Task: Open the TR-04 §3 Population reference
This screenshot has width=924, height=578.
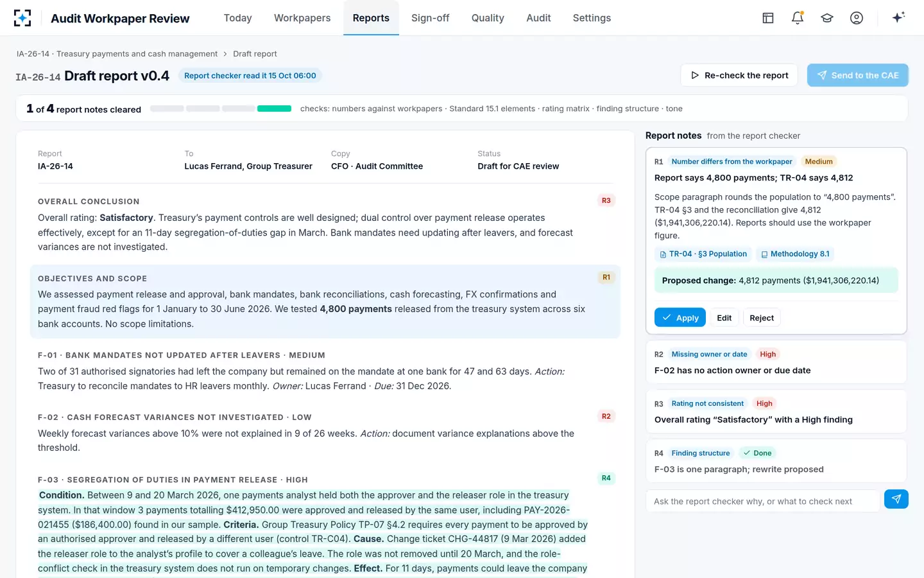Action: tap(703, 254)
